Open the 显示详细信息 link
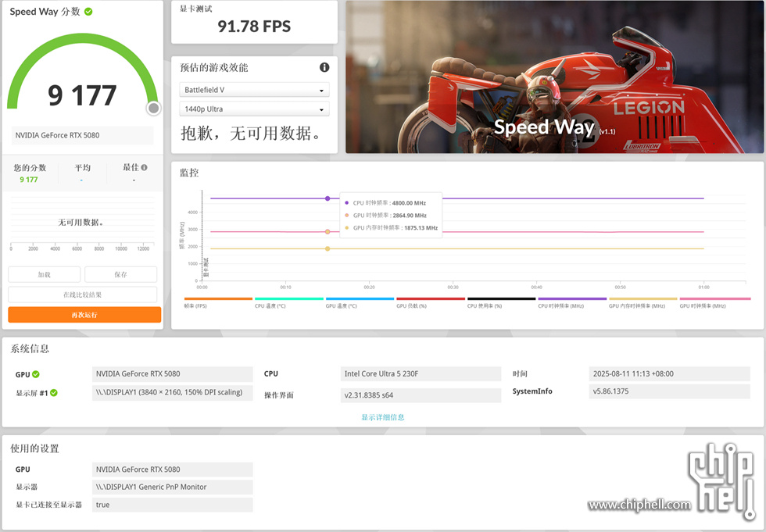This screenshot has width=766, height=532. coord(383,417)
